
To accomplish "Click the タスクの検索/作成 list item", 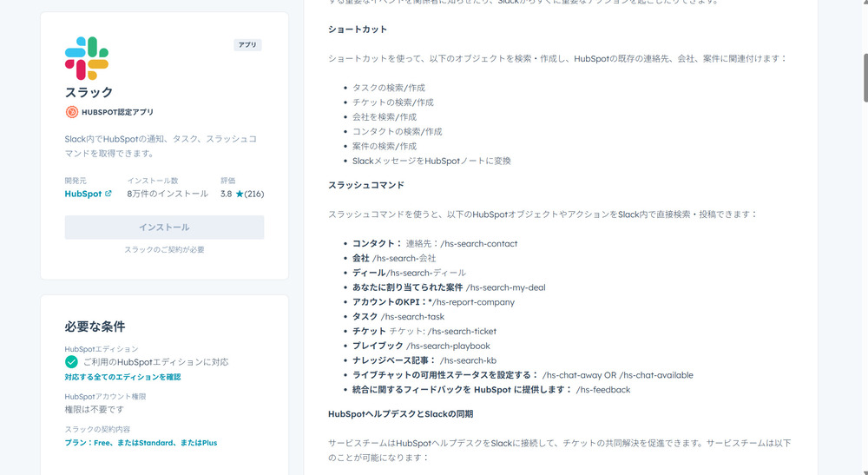I will (x=389, y=88).
